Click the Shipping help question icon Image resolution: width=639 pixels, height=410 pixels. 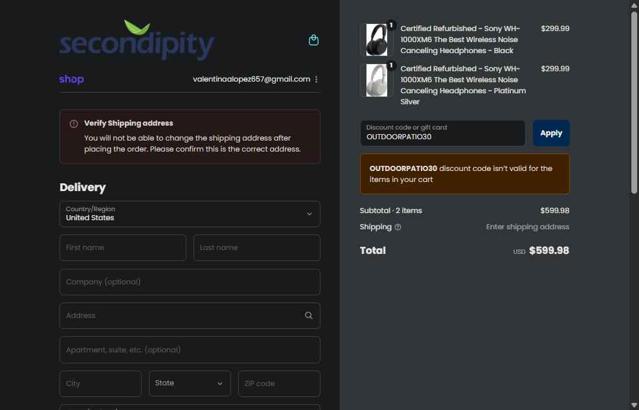point(398,227)
